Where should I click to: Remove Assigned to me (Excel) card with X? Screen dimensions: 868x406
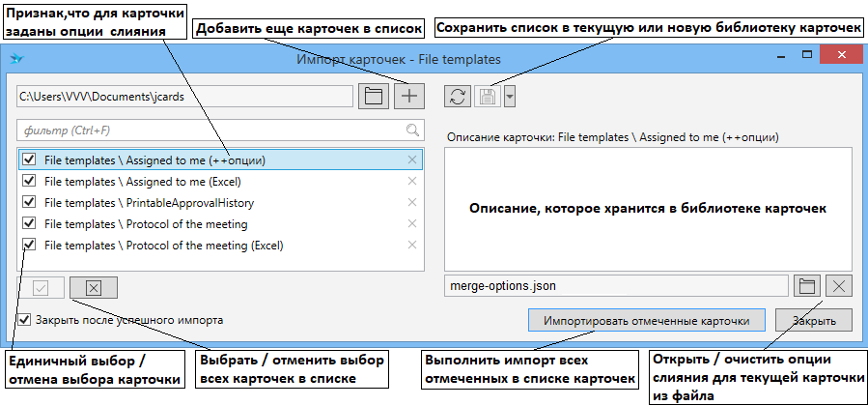coord(412,181)
